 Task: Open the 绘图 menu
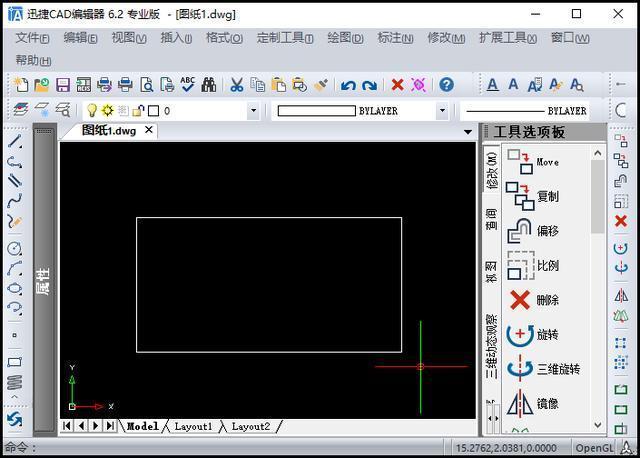(345, 38)
